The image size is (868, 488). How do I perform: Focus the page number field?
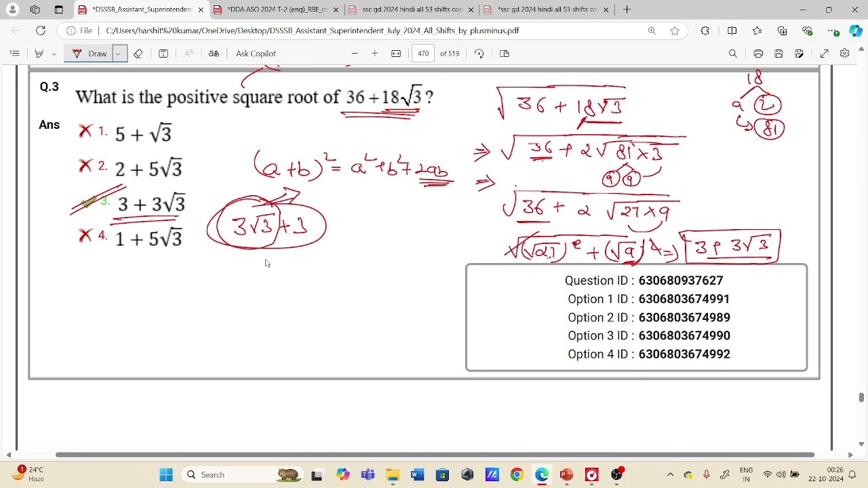[424, 54]
